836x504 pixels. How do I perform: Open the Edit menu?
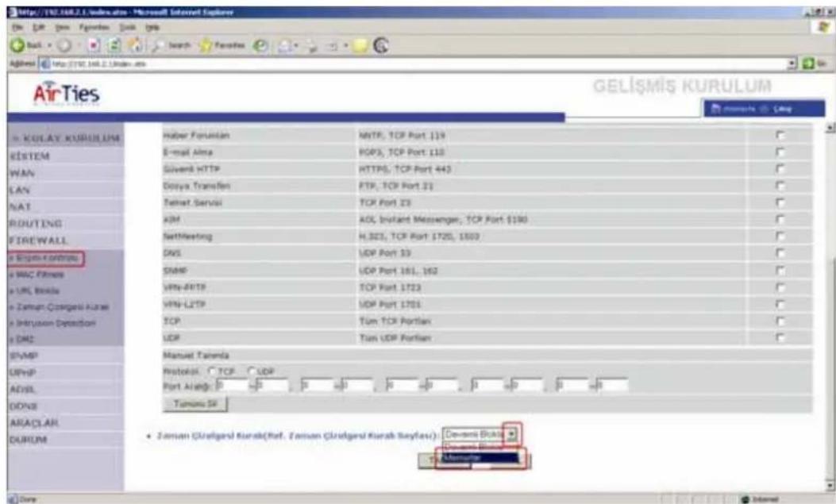(x=37, y=27)
